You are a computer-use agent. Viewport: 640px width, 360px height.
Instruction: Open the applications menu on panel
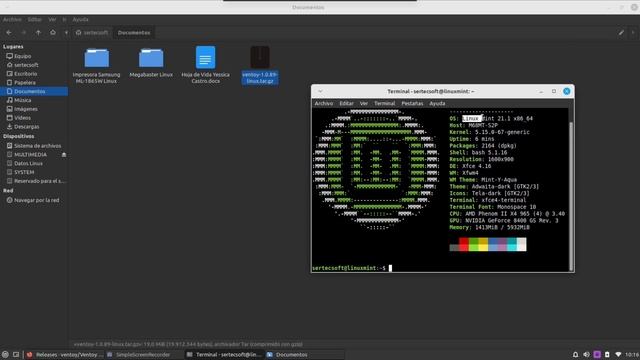tap(5, 355)
